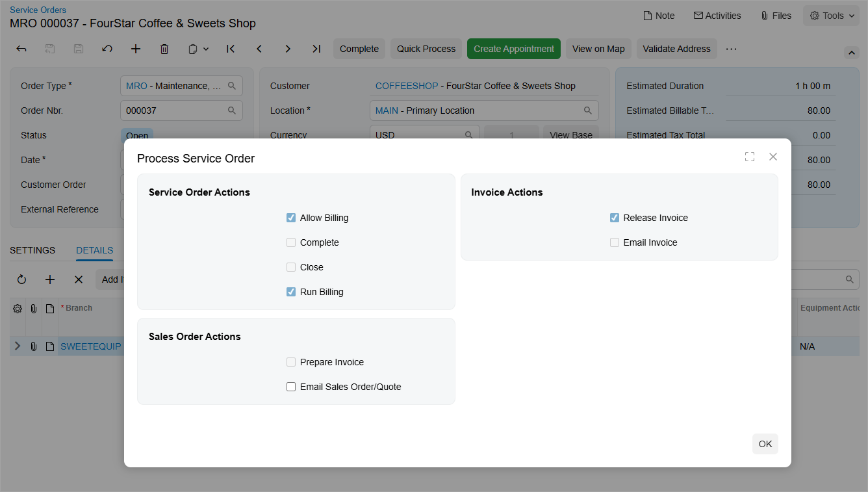Refresh the details grid

(x=21, y=279)
